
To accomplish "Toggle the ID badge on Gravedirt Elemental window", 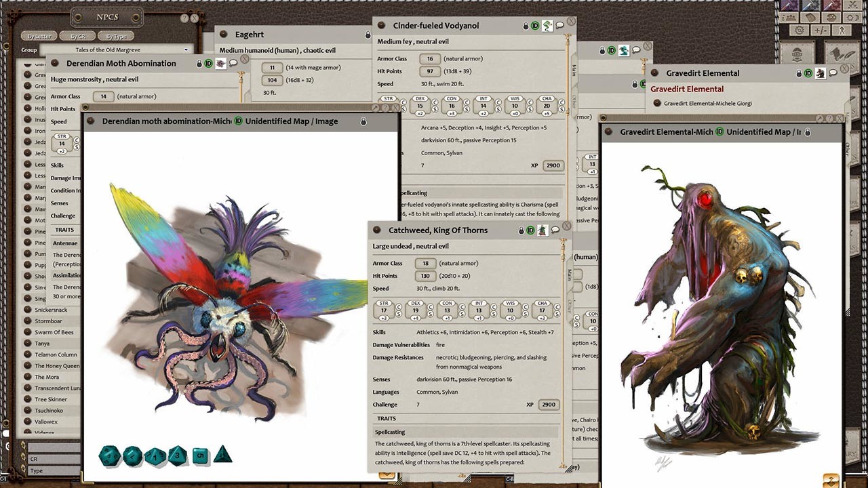I will tap(808, 73).
